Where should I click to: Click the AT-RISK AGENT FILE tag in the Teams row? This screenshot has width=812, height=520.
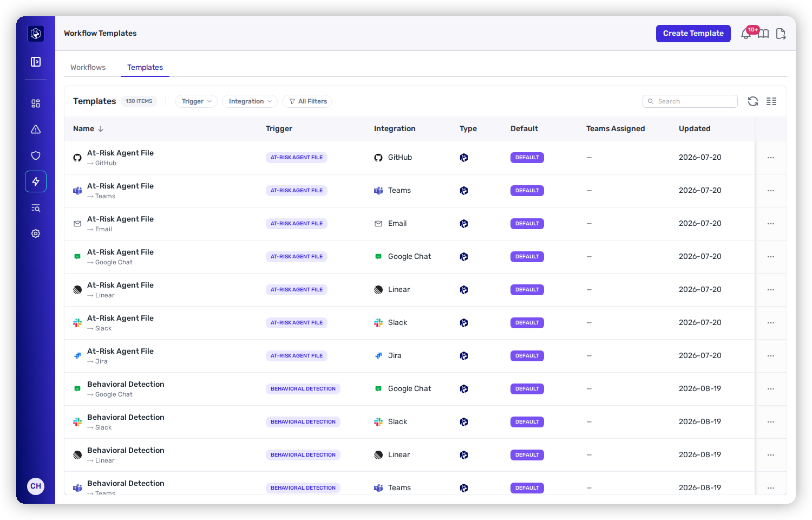tap(297, 191)
